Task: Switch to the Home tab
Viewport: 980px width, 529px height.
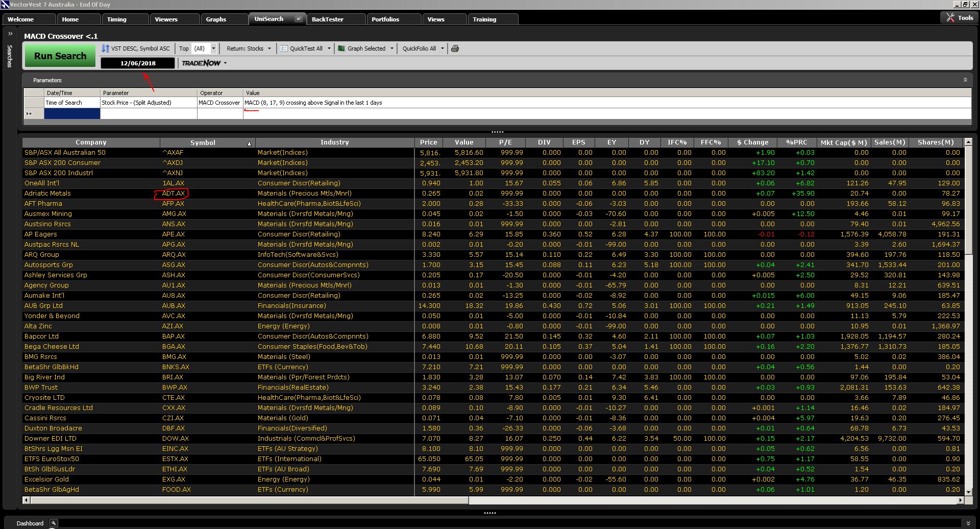Action: [x=79, y=19]
